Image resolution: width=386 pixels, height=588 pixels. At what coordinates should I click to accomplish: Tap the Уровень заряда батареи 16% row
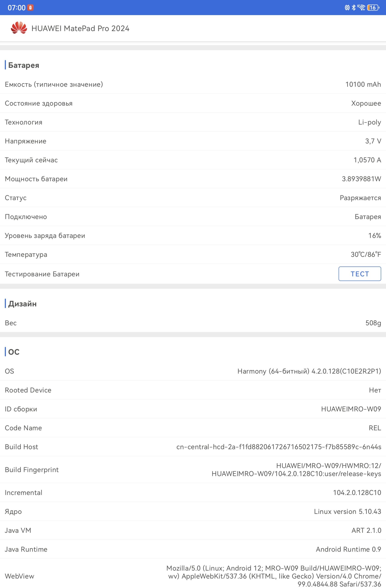click(193, 235)
